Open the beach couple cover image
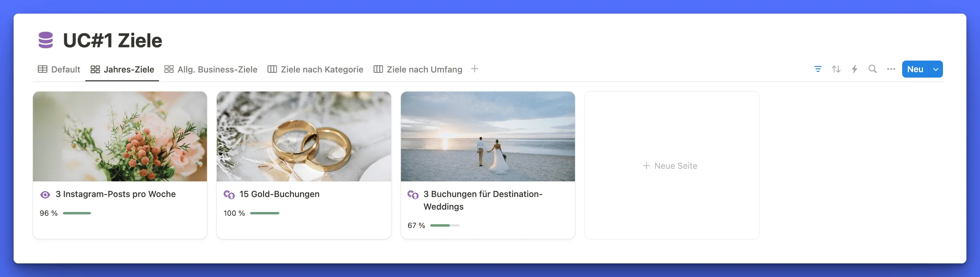Viewport: 980px width, 277px height. pyautogui.click(x=487, y=136)
